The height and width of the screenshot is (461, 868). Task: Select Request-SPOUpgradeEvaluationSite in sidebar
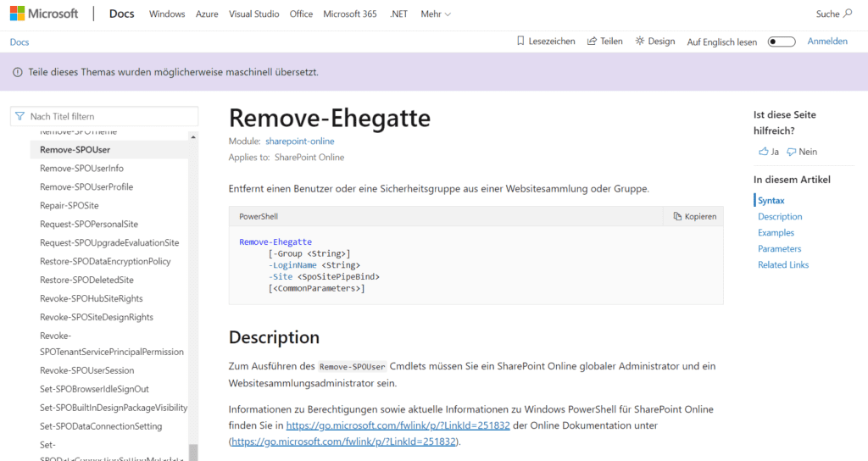tap(109, 242)
